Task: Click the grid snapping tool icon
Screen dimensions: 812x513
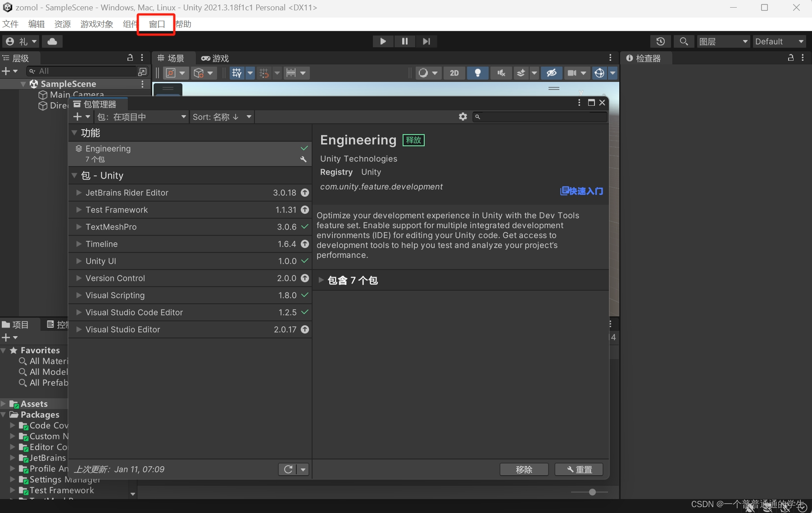Action: click(237, 73)
